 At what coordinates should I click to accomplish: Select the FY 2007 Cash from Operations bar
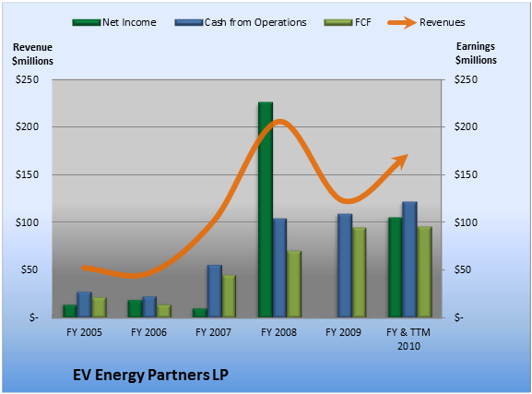pos(215,292)
